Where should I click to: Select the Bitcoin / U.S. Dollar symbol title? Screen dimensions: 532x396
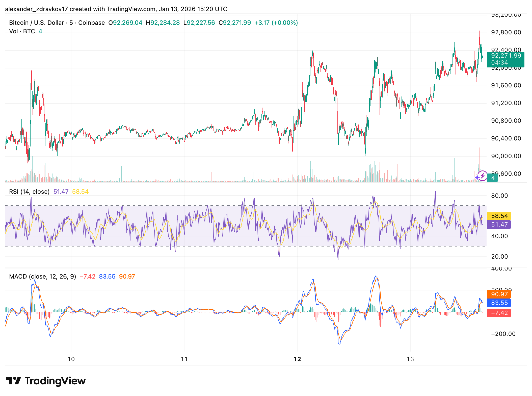37,23
